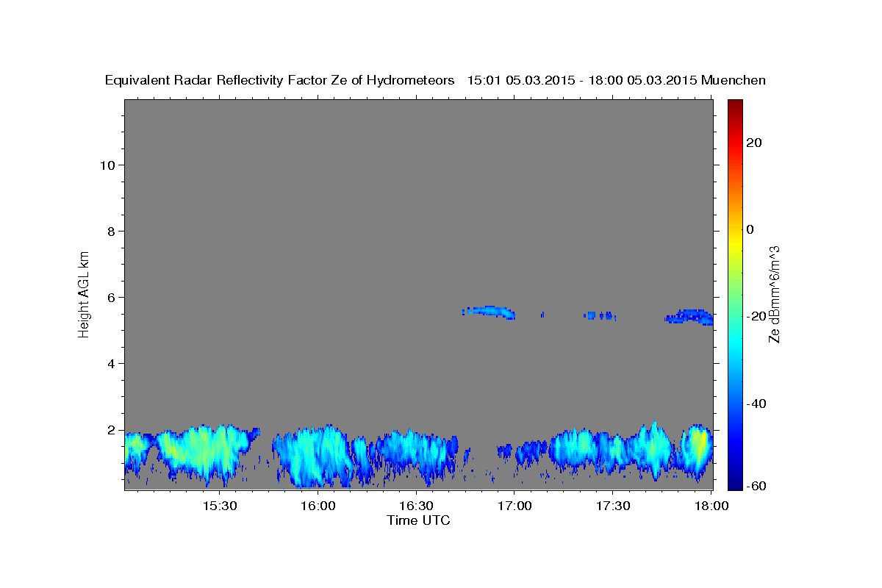Click the colorbar value '-60'
This screenshot has width=882, height=588.
757,486
